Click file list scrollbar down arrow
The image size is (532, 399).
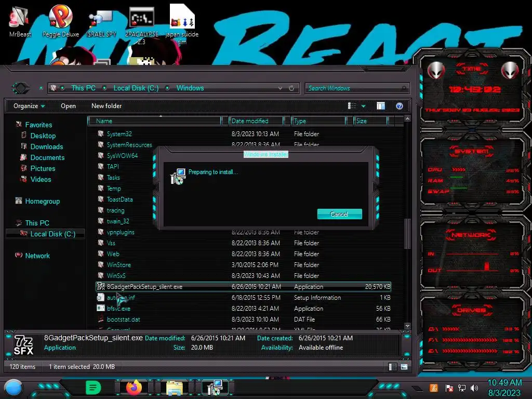click(407, 326)
